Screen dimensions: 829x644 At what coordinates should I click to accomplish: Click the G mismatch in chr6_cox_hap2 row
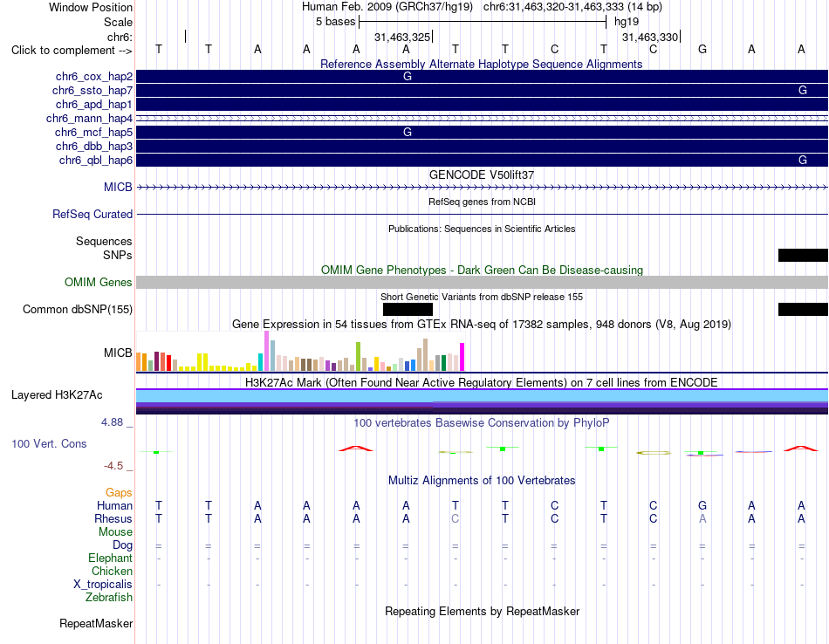tap(408, 77)
